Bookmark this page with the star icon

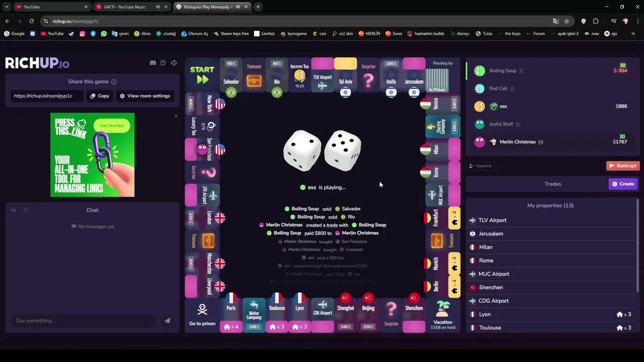coord(567,21)
